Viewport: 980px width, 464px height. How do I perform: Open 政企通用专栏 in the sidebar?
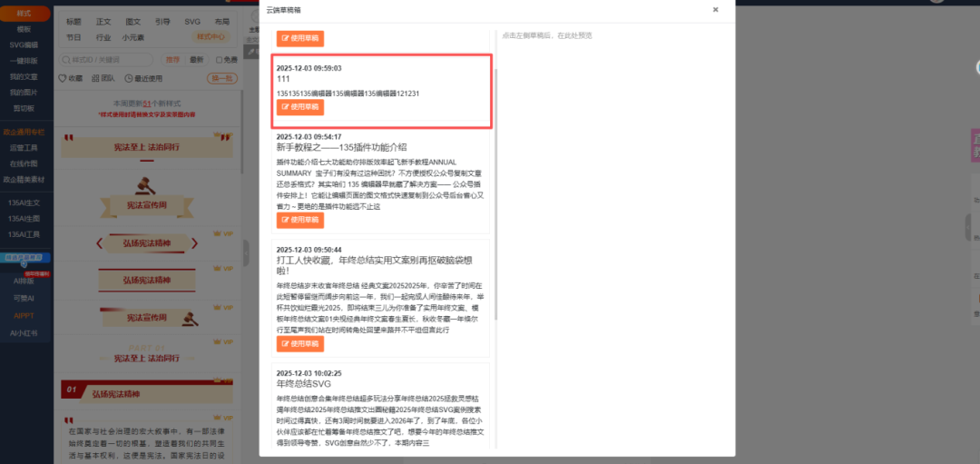(x=25, y=132)
